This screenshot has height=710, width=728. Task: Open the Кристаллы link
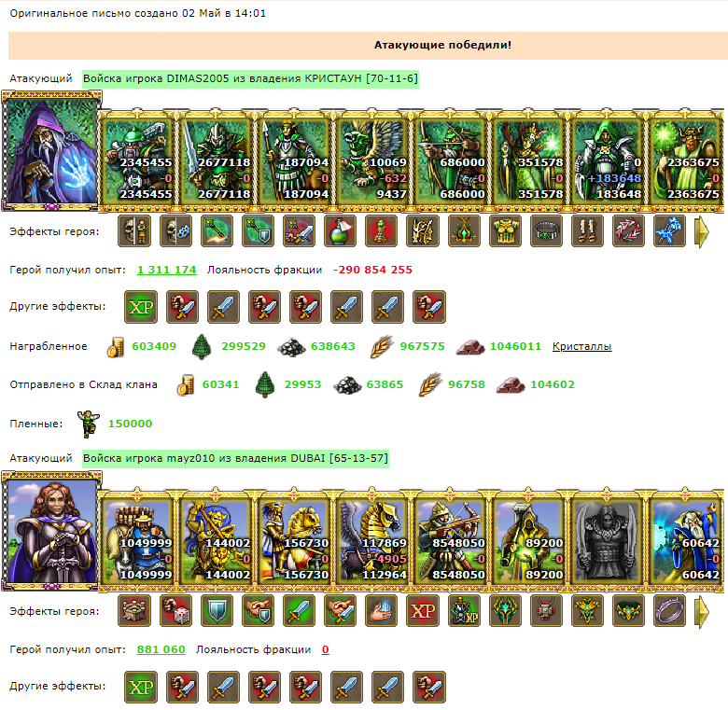pyautogui.click(x=581, y=346)
